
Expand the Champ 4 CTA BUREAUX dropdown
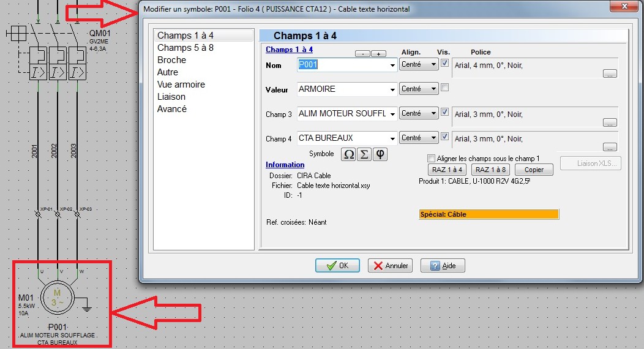(x=392, y=138)
